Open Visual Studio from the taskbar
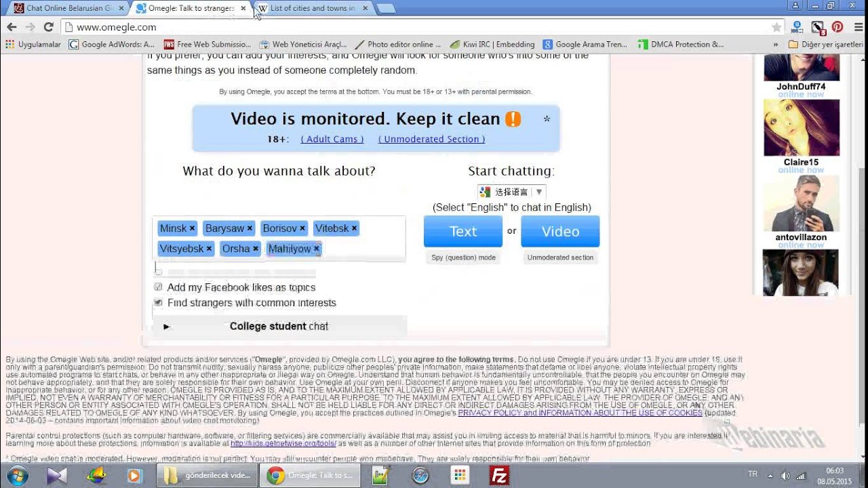Viewport: 868px width, 488px height. 57,476
